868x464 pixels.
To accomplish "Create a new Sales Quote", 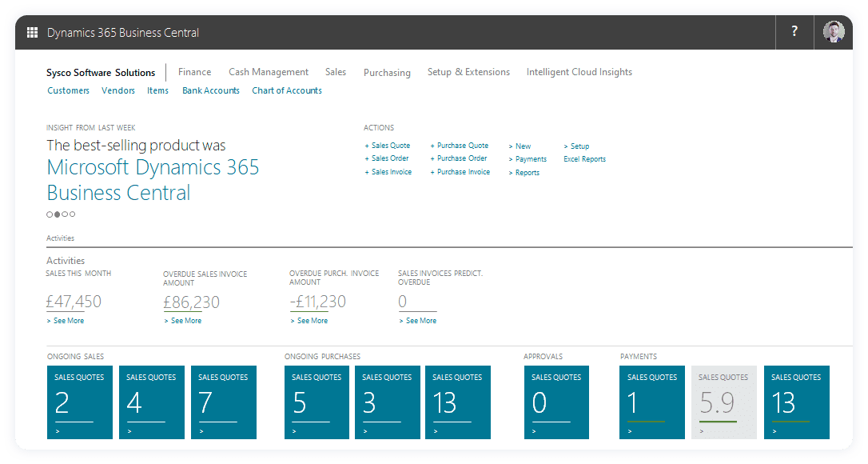I will 388,146.
